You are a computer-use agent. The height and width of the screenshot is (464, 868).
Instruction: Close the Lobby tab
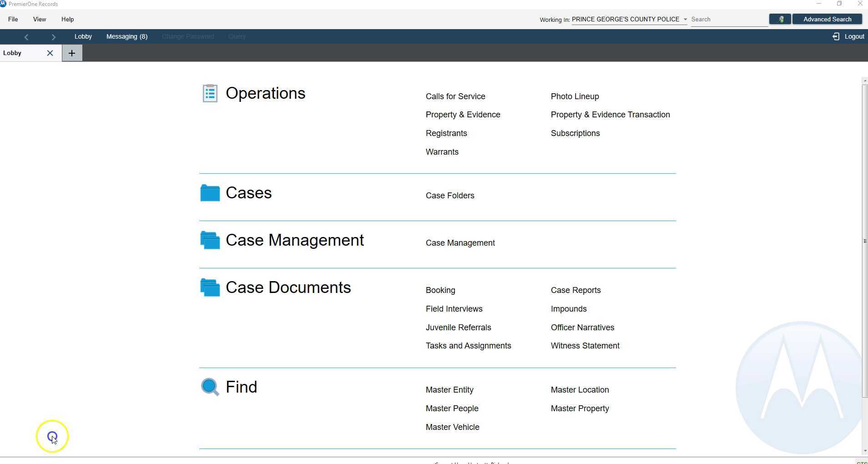point(50,53)
